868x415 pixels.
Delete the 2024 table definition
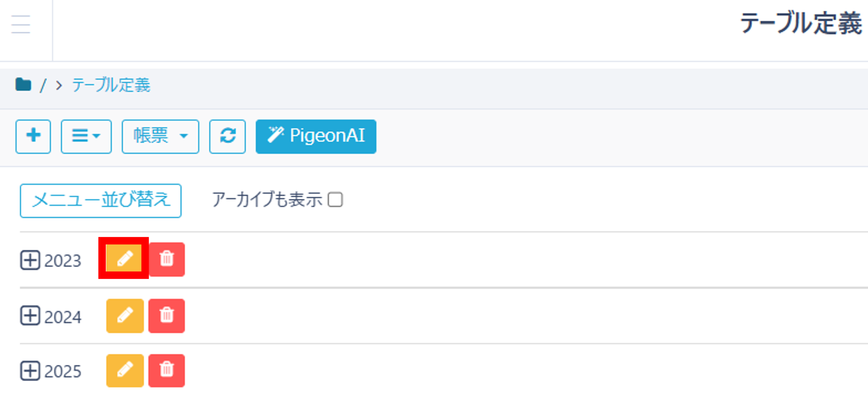tap(167, 316)
